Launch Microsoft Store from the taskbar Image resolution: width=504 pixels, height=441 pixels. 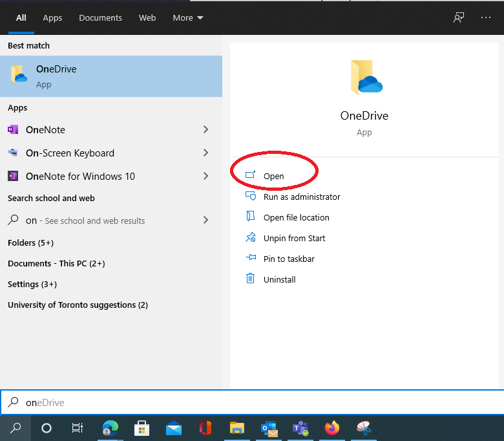[142, 428]
